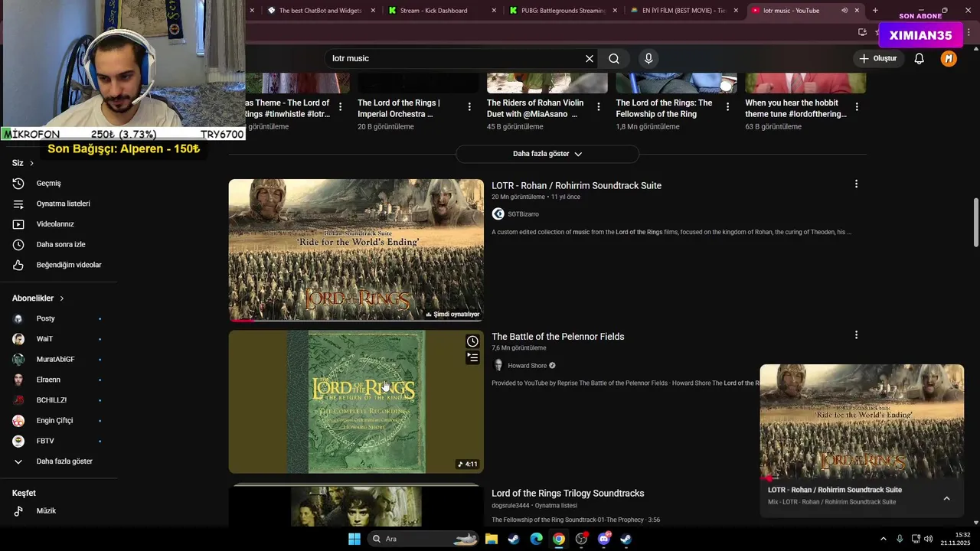Viewport: 980px width, 551px height.
Task: Open options for hobbit theme tune short
Action: tap(857, 107)
